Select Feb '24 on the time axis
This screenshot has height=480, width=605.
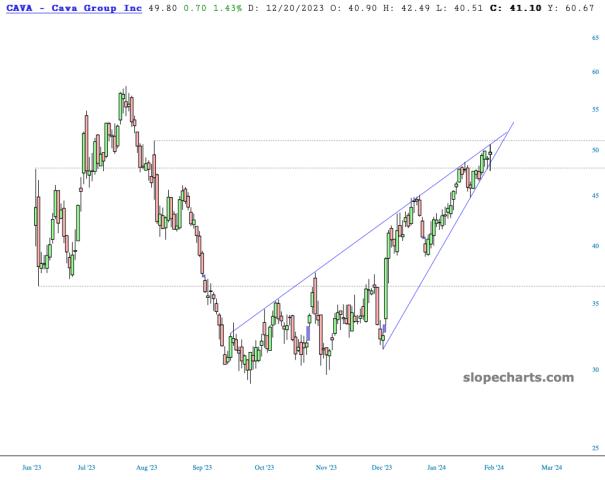pyautogui.click(x=493, y=466)
